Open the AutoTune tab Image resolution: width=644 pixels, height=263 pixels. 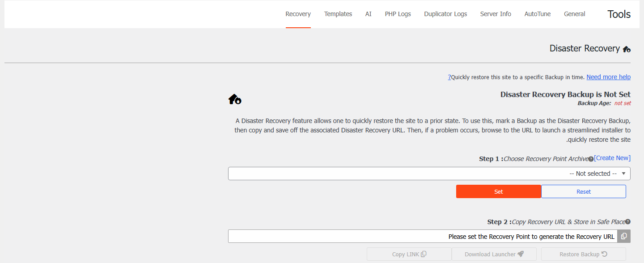click(x=538, y=14)
